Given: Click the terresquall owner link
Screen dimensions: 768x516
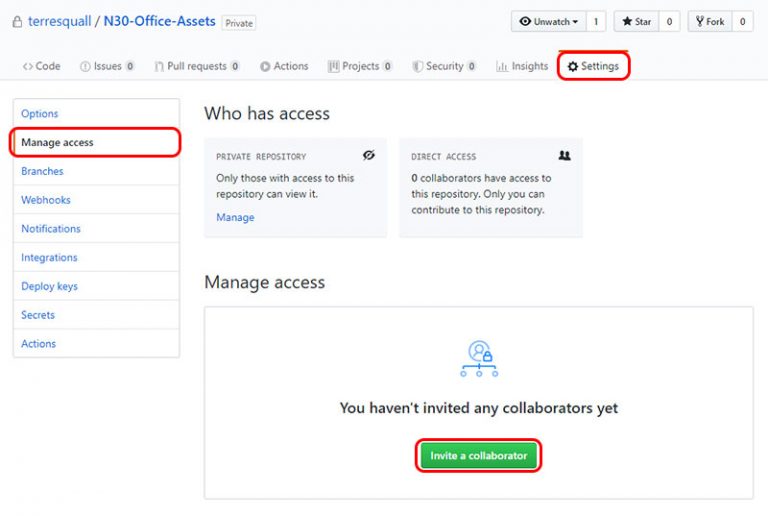Looking at the screenshot, I should coord(61,21).
